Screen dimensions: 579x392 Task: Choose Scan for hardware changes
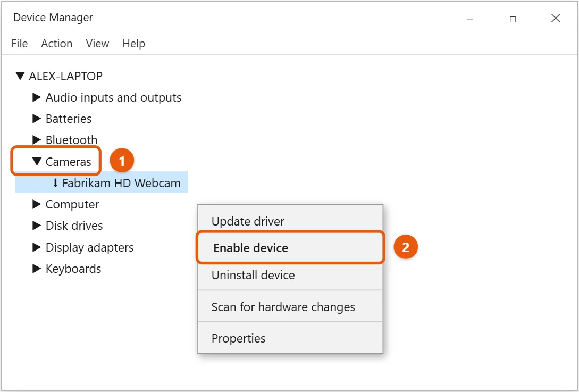pos(290,307)
